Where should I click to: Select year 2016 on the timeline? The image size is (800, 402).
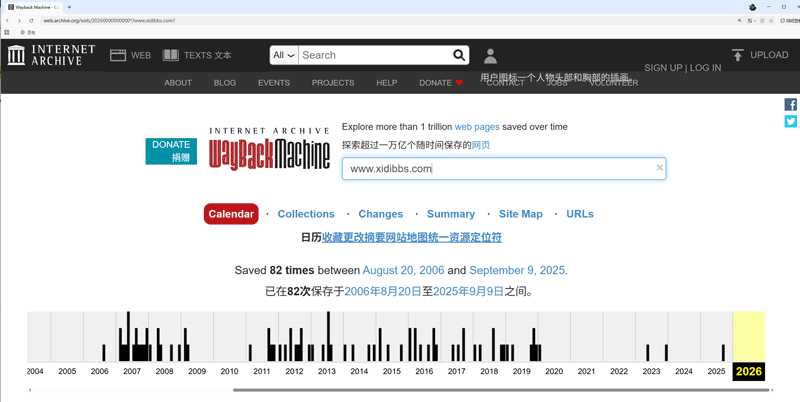point(424,371)
